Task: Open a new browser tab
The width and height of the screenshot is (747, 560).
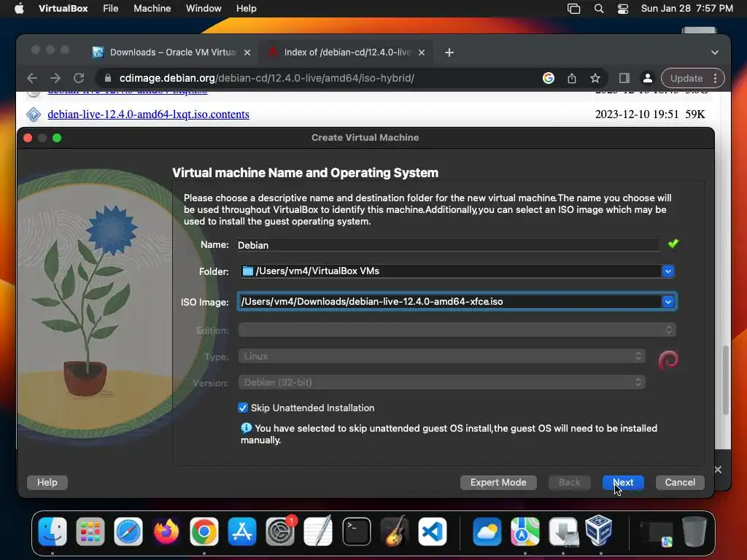Action: (449, 52)
